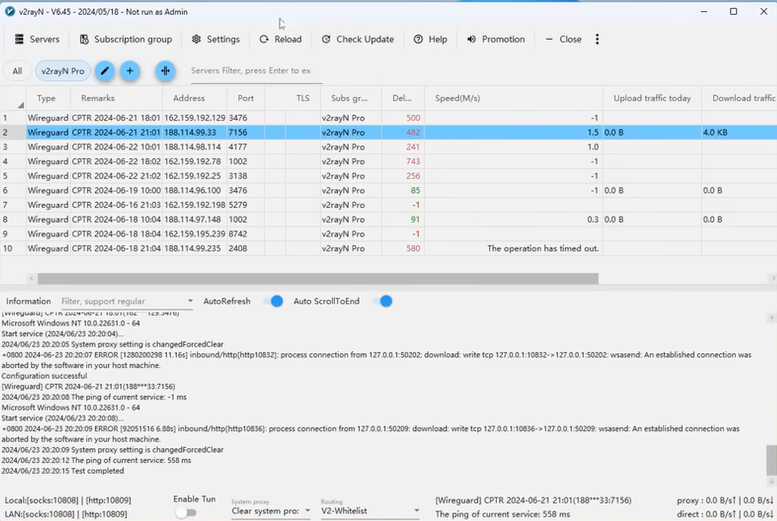Select server CPTR 2024-06-19 10:00

388,190
